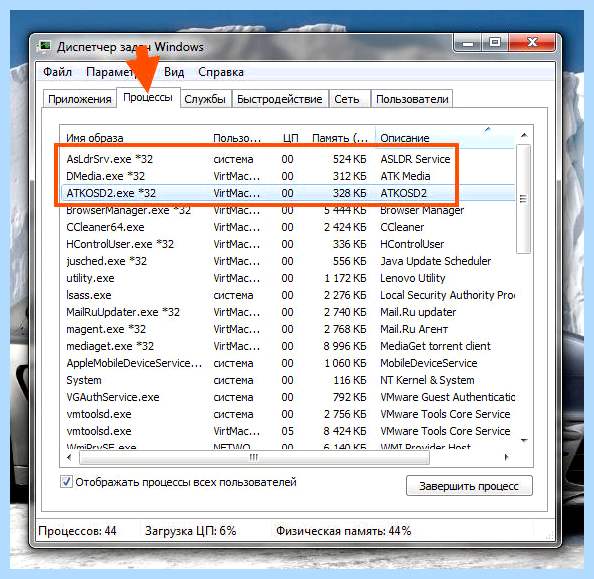Sort by ЦП column header
The height and width of the screenshot is (579, 594).
click(x=291, y=138)
